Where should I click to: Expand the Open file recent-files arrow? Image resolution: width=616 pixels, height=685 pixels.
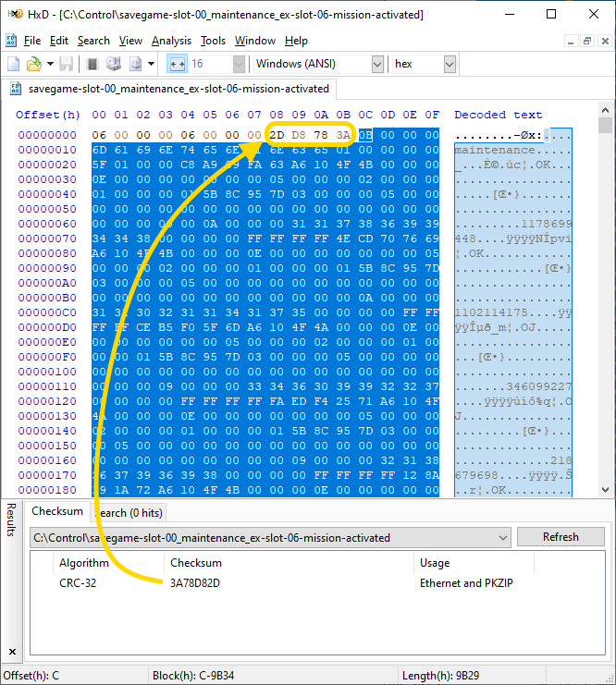point(50,64)
